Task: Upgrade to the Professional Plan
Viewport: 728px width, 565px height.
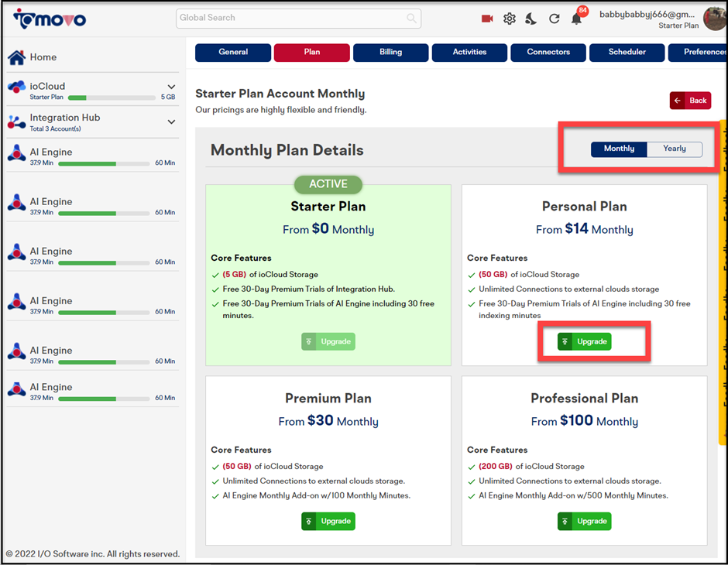Action: pyautogui.click(x=585, y=522)
